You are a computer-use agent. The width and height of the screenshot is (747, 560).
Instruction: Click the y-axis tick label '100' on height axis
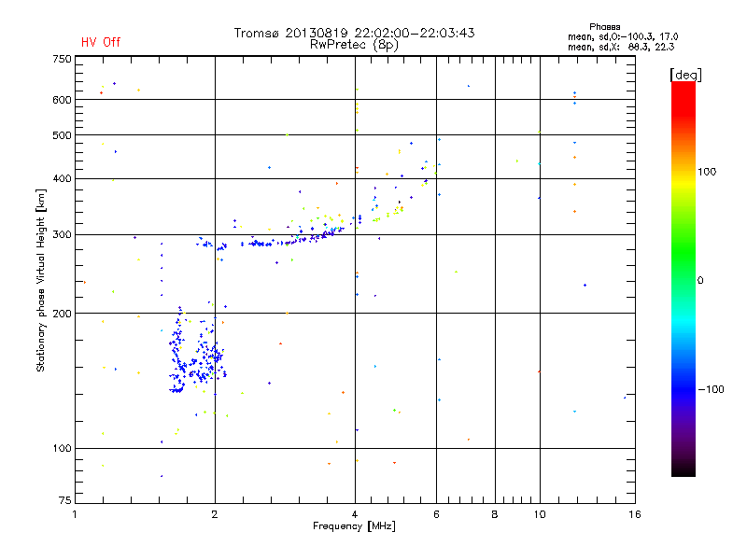(x=62, y=449)
